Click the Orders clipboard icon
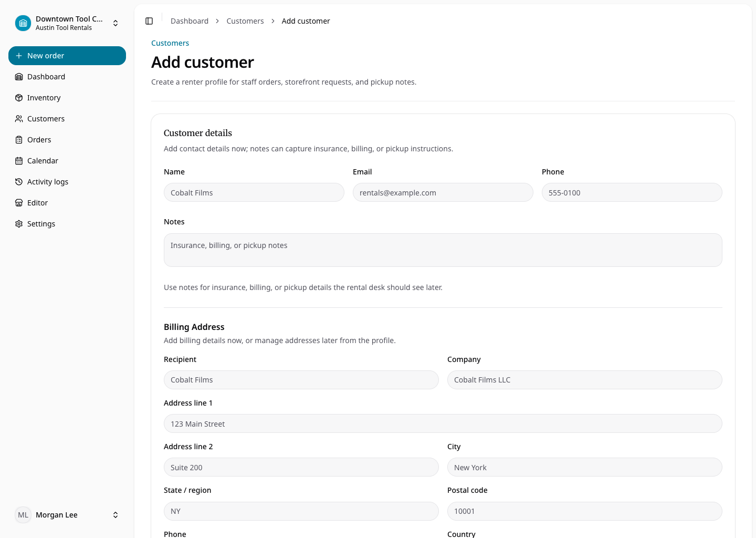Screen dimensions: 756x538 click(x=19, y=140)
